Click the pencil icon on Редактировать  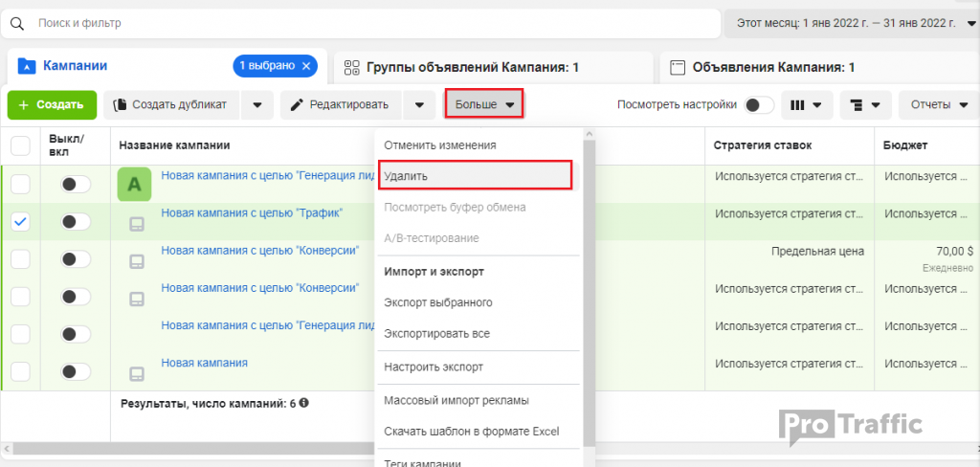point(298,105)
